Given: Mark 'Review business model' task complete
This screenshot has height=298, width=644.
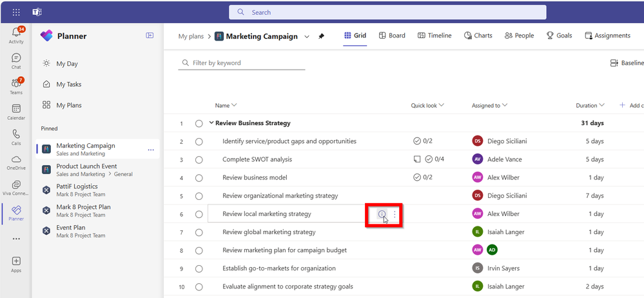Looking at the screenshot, I should 199,177.
